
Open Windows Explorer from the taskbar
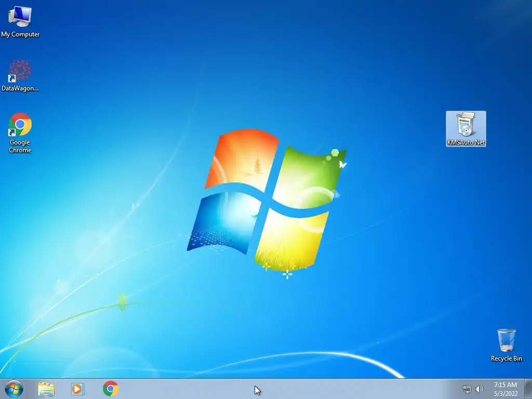[x=46, y=389]
